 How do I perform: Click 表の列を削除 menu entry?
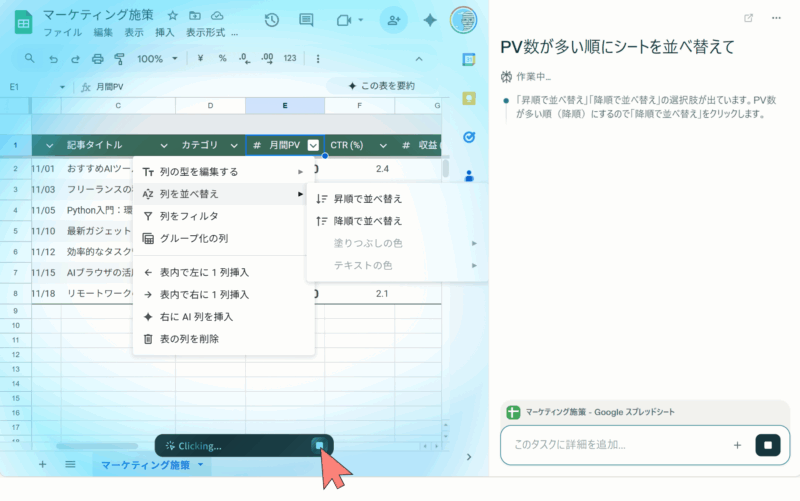tap(188, 339)
